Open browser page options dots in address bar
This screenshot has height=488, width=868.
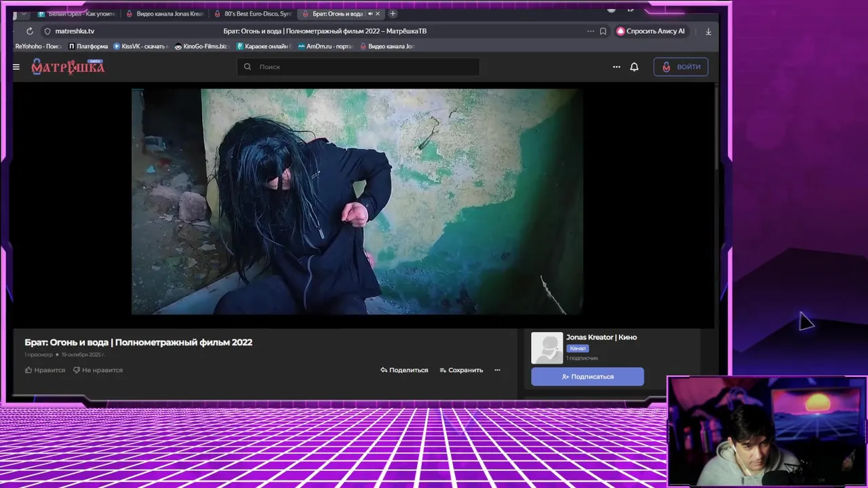591,31
